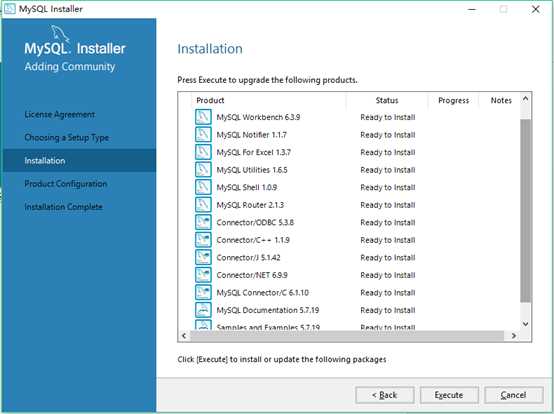The width and height of the screenshot is (554, 414).
Task: Select the Choosing a Setup Type step
Action: coord(66,137)
